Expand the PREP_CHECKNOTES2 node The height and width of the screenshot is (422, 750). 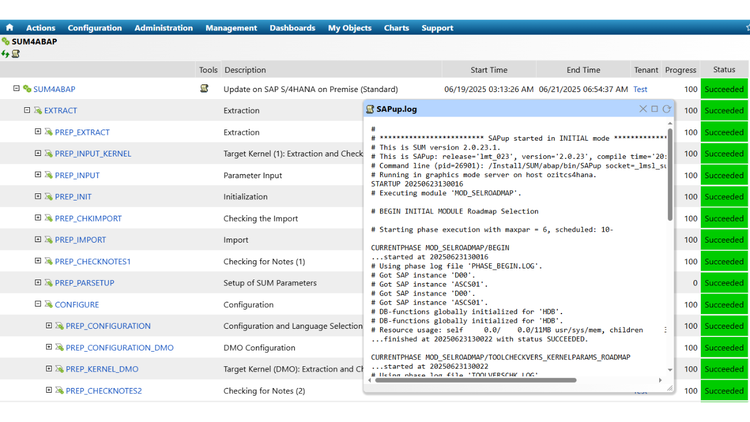pos(49,390)
